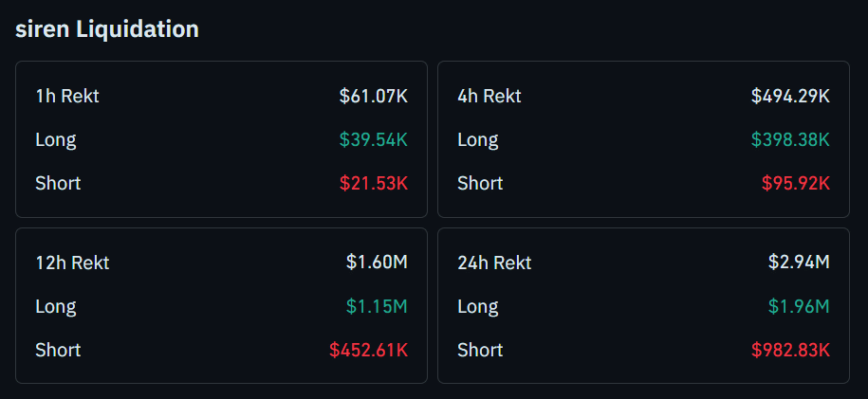Image resolution: width=868 pixels, height=399 pixels.
Task: Click the Long label in 12h card
Action: pyautogui.click(x=56, y=306)
